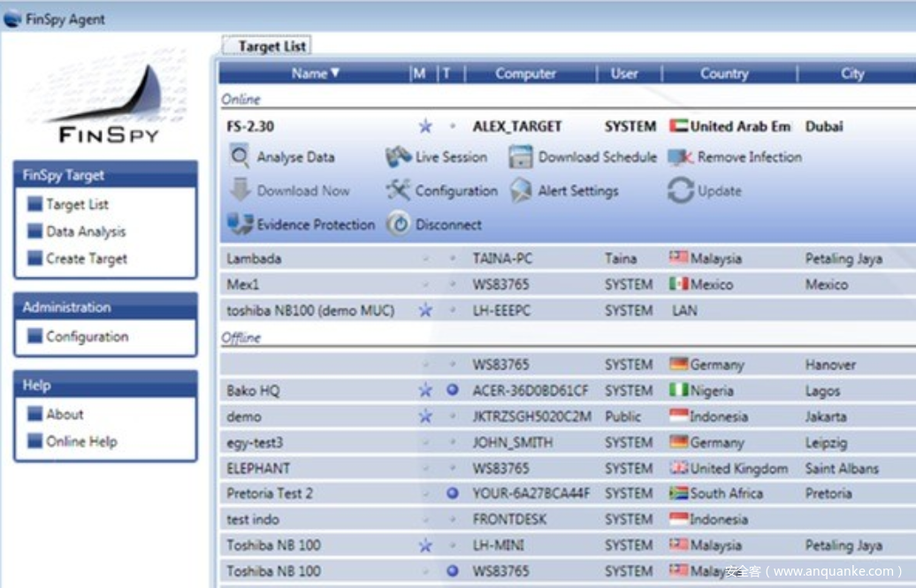Click the Evidence Protection shield icon

coord(240,225)
